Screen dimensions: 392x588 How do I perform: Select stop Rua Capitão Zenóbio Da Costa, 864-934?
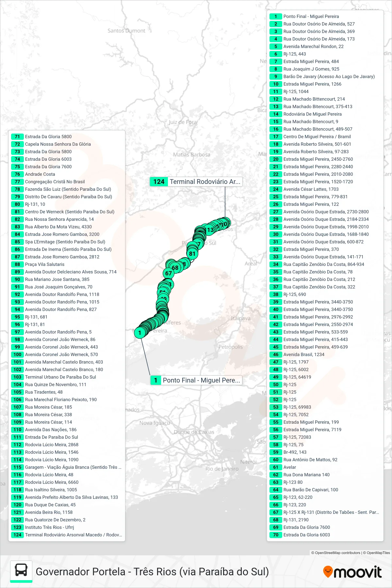(317, 264)
